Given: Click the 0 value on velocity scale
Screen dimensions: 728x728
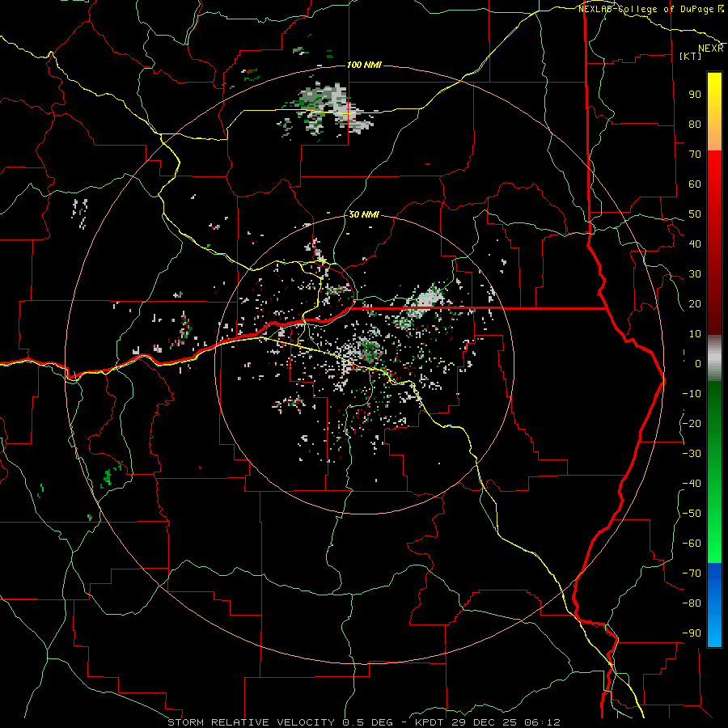Looking at the screenshot, I should pyautogui.click(x=698, y=364).
